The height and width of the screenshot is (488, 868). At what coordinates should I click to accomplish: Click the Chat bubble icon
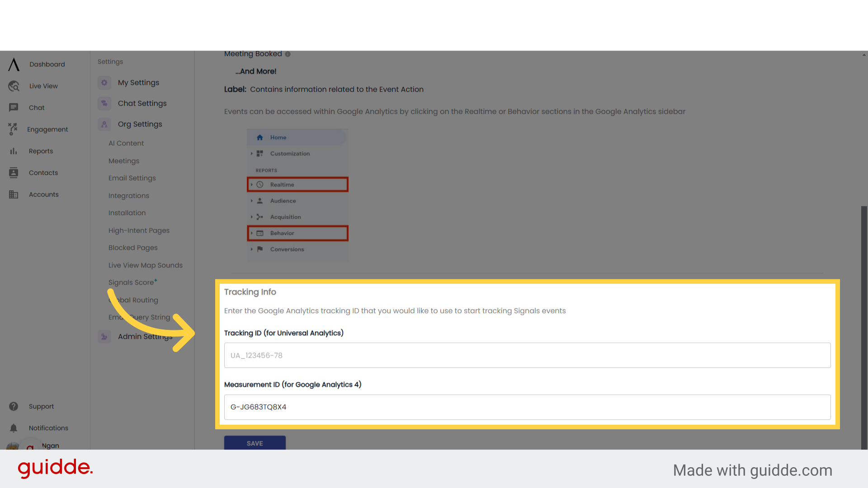[14, 108]
